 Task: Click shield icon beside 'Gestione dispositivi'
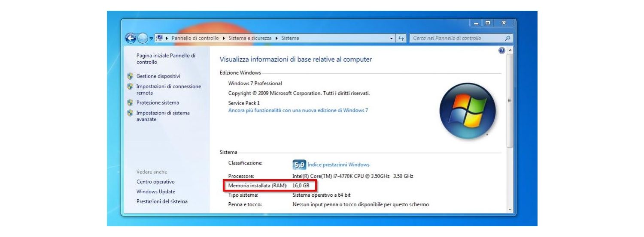click(x=130, y=76)
